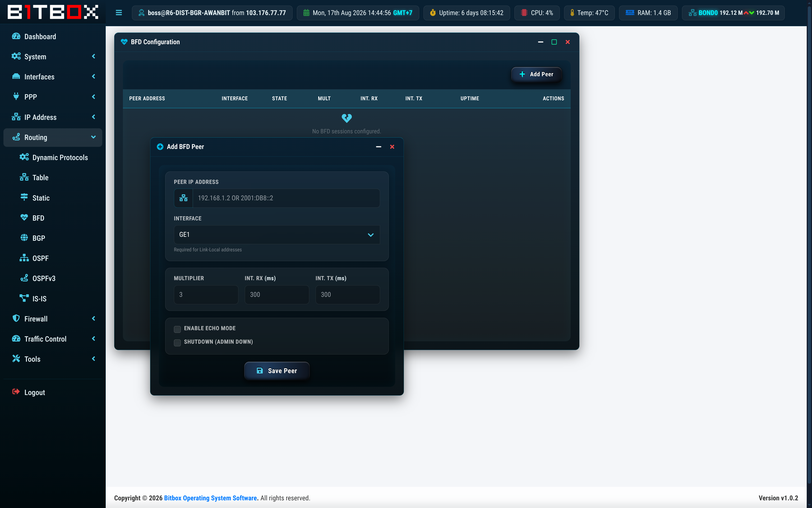Image resolution: width=812 pixels, height=508 pixels.
Task: Expand the Firewall sidebar menu
Action: click(53, 319)
